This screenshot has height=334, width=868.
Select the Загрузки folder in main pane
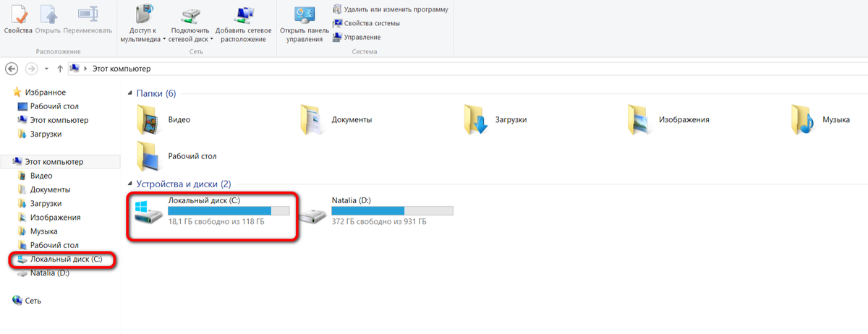(477, 120)
